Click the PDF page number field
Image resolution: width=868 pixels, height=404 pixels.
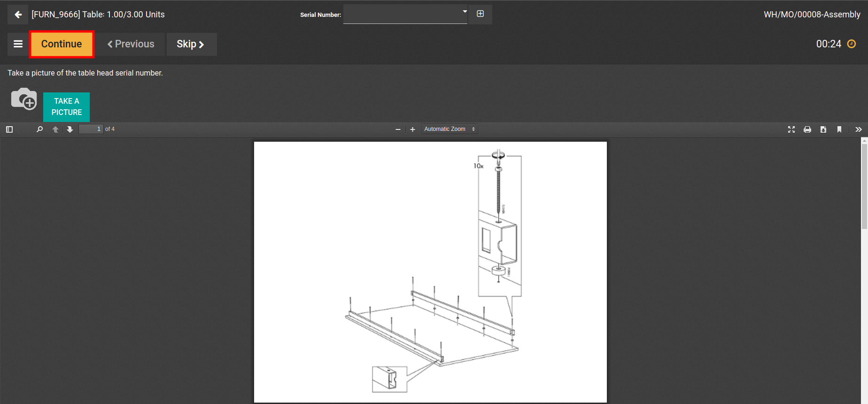coord(91,129)
